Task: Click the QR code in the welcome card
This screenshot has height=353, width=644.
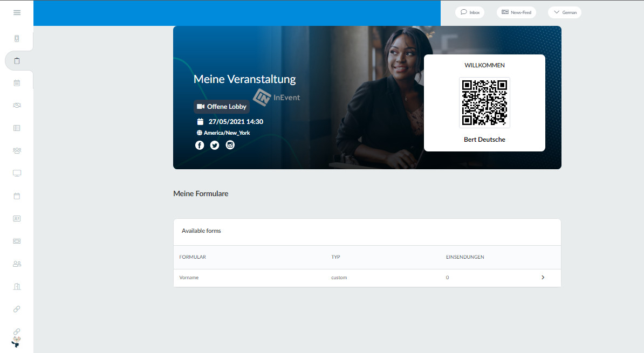Action: coord(485,102)
